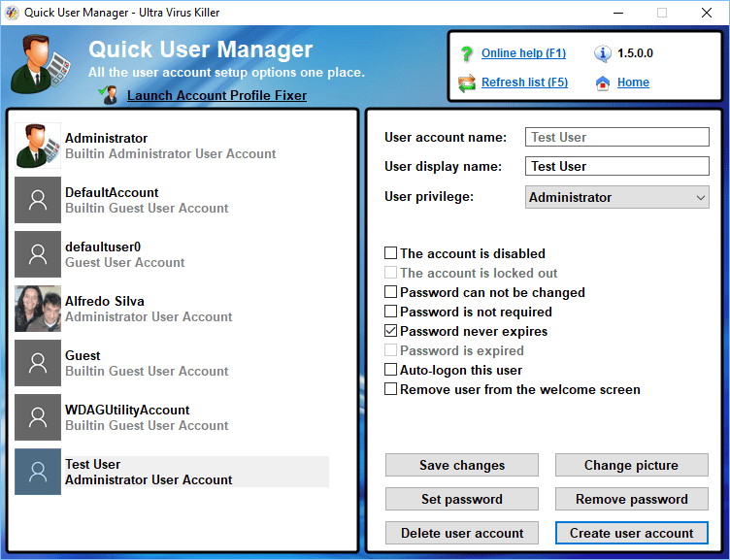Screen dimensions: 730x560
Task: Click the Account Profile Fixer icon
Action: tap(110, 94)
